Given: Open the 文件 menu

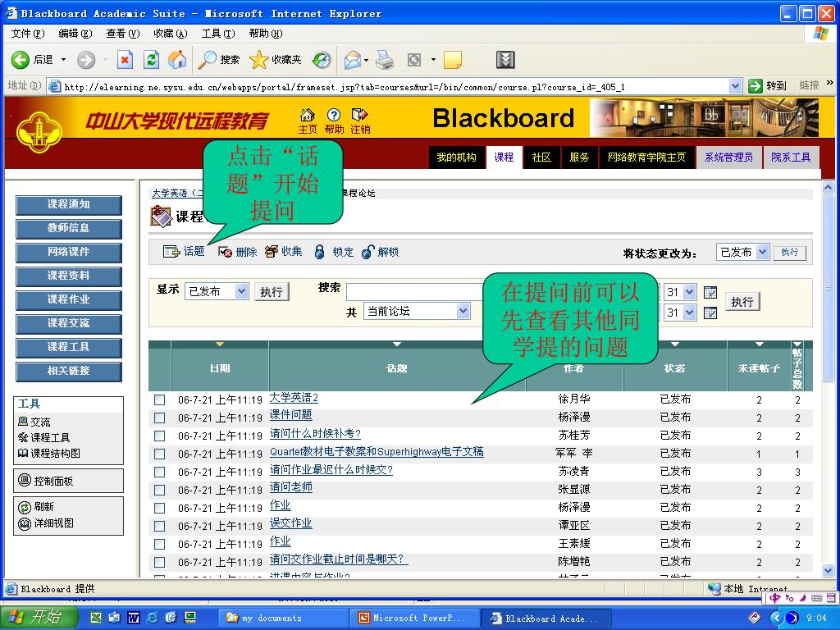Looking at the screenshot, I should pyautogui.click(x=28, y=33).
